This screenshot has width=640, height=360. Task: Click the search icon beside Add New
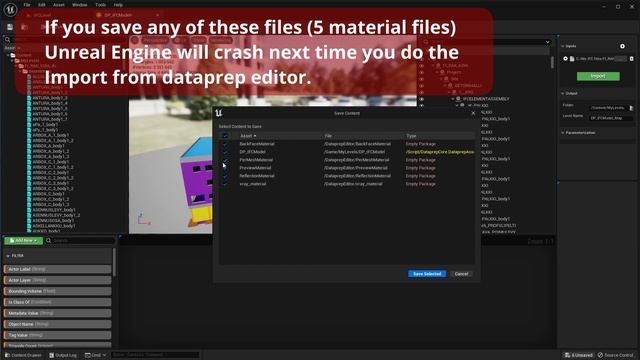pyautogui.click(x=49, y=240)
